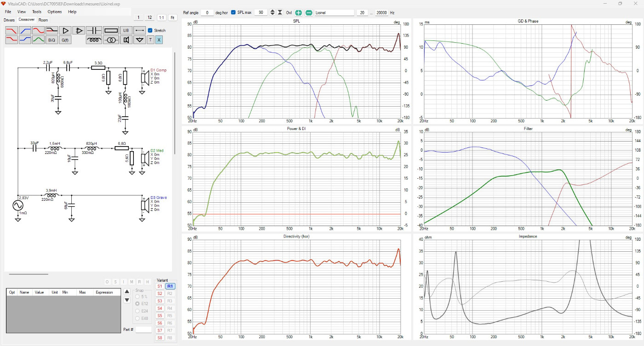This screenshot has height=346, width=644.
Task: Add overlay with green plus icon
Action: tap(299, 12)
